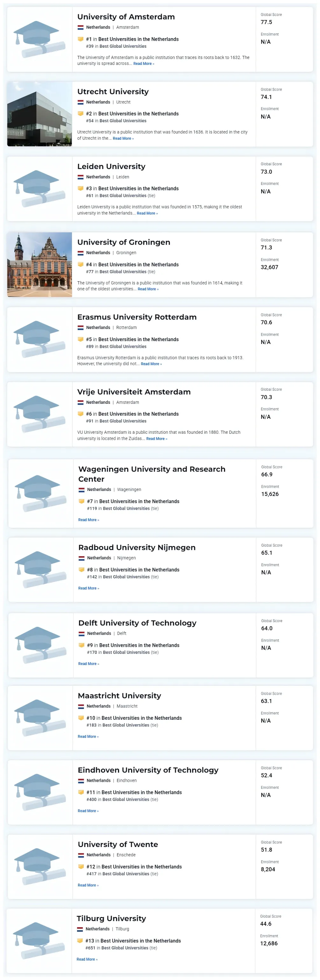This screenshot has height=980, width=320.
Task: Open the Vrije Universiteit Amsterdam title link
Action: [134, 392]
